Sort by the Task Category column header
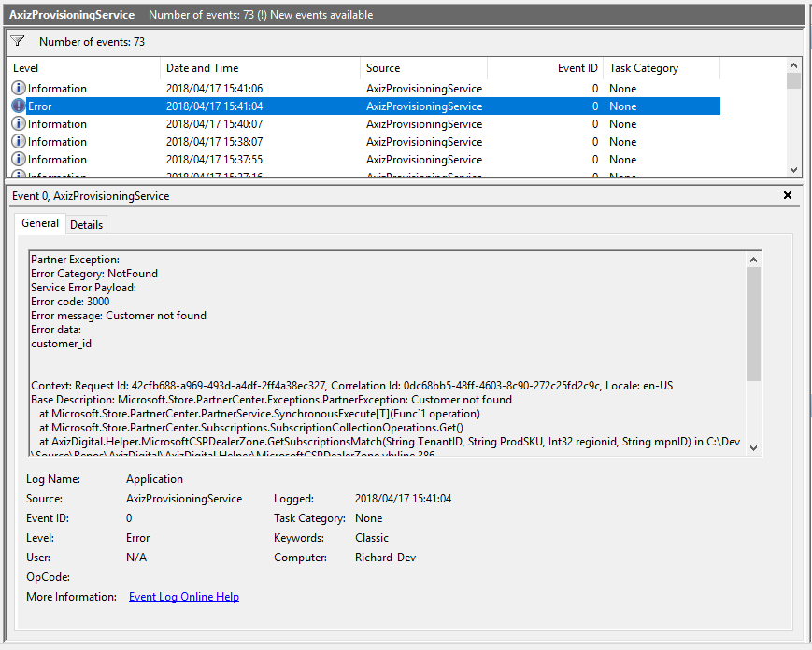The image size is (812, 650). [x=662, y=68]
